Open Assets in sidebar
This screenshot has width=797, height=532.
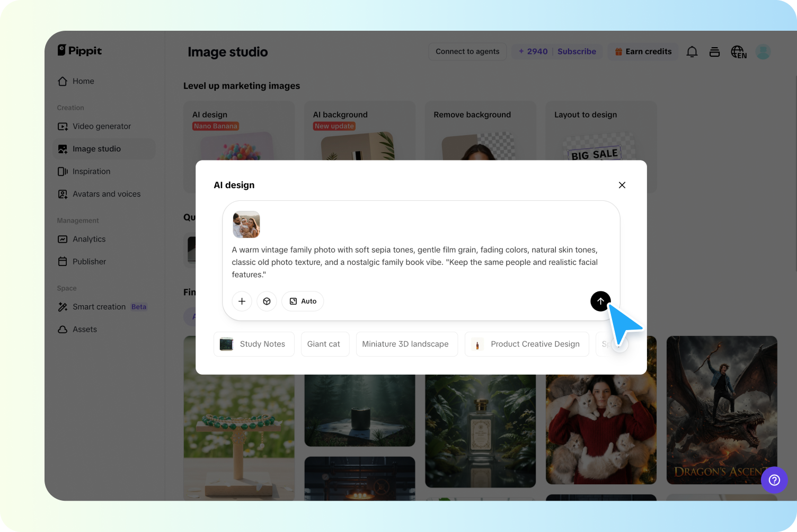click(77, 330)
